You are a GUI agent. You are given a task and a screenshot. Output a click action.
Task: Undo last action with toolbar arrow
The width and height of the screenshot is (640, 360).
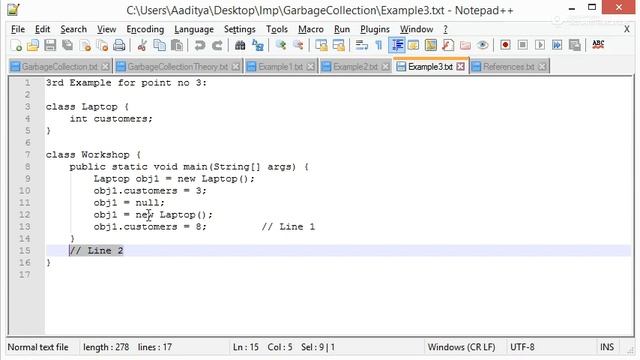tap(200, 45)
